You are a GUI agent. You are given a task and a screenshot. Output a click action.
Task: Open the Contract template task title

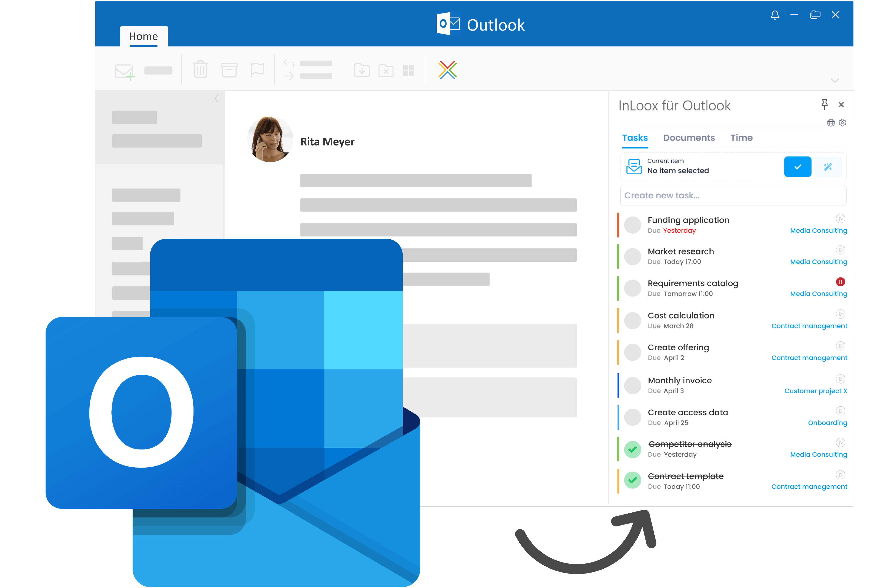tap(686, 476)
